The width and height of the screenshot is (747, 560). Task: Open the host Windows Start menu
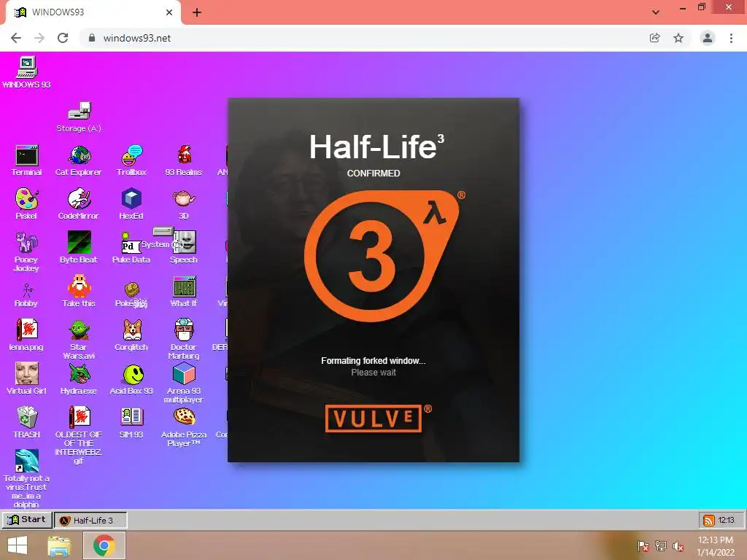tap(18, 545)
